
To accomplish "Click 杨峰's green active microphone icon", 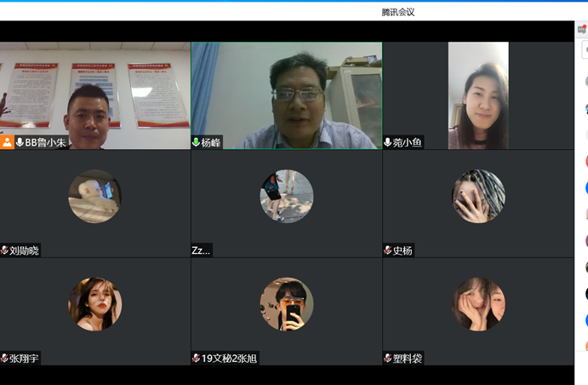I will click(196, 142).
